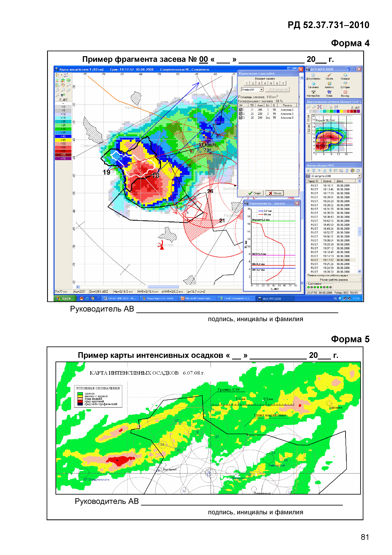The height and width of the screenshot is (555, 392).
Task: Select seeding variant 4
Action: 265,83
